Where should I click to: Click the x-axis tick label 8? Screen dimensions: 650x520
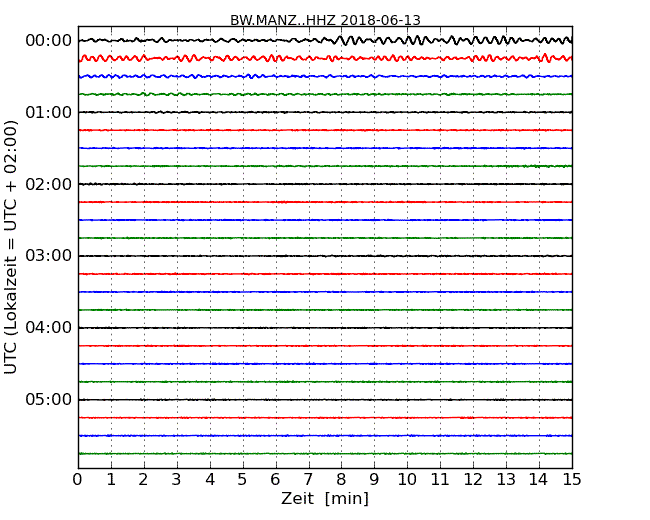341,480
